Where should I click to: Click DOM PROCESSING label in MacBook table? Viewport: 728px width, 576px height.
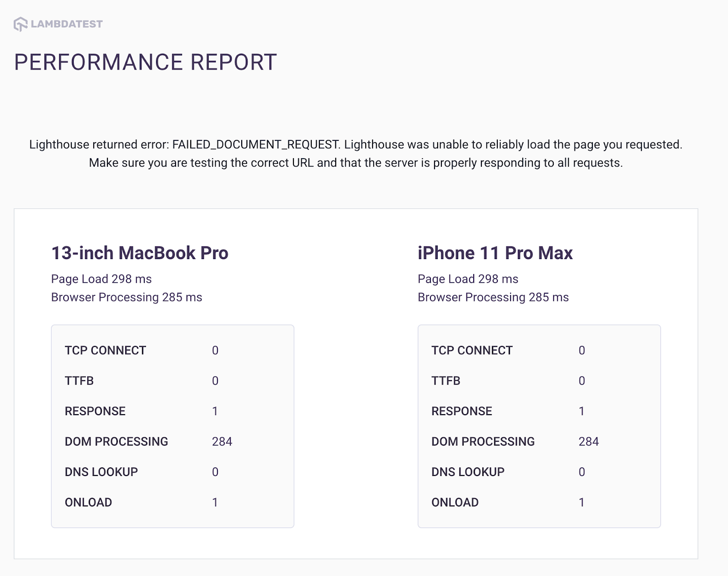(x=116, y=442)
